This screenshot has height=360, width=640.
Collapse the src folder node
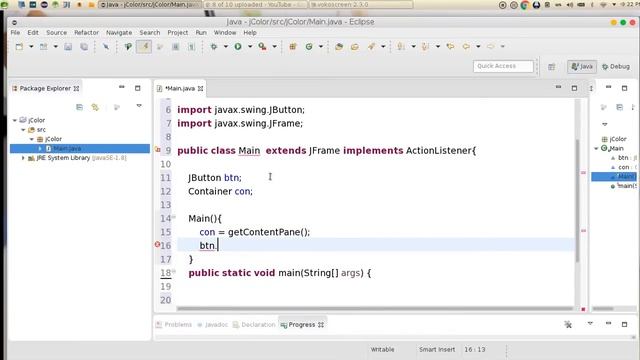[23, 129]
